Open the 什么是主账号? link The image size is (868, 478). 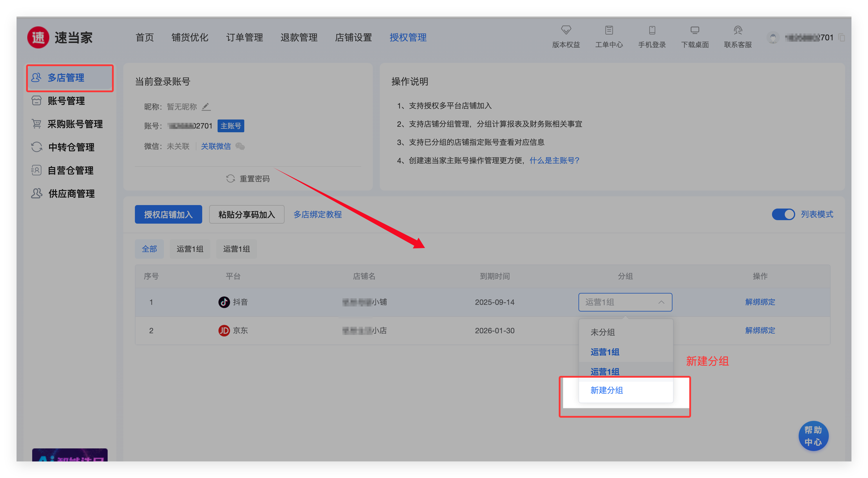(x=554, y=160)
